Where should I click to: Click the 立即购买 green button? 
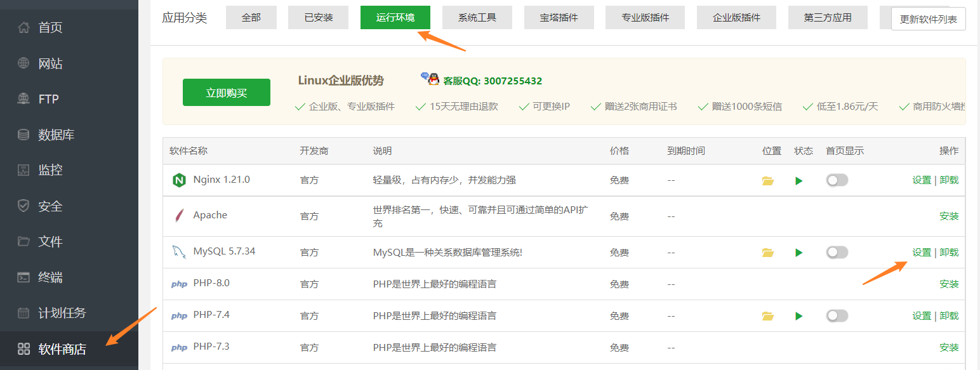coord(227,93)
